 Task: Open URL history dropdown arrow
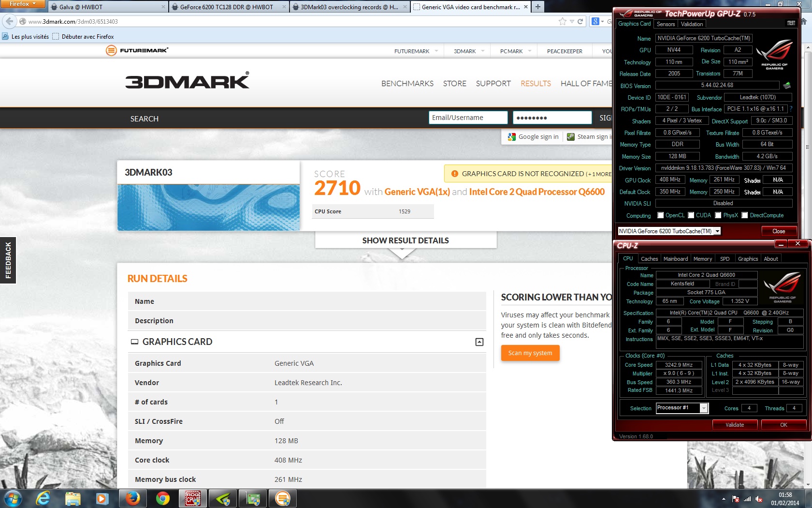pyautogui.click(x=572, y=21)
